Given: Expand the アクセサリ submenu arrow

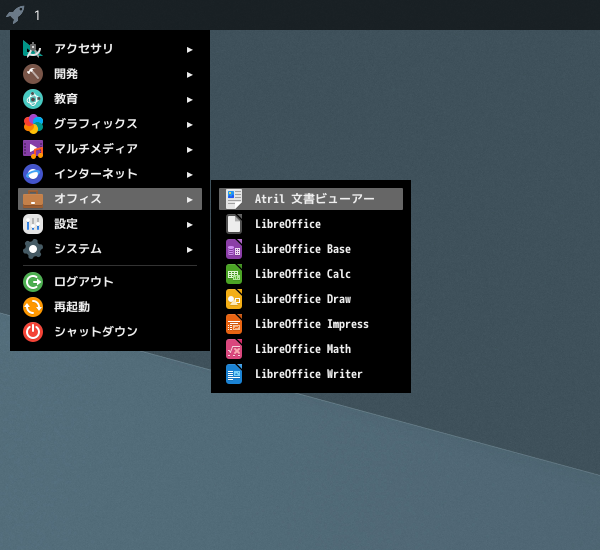Looking at the screenshot, I should pyautogui.click(x=189, y=50).
